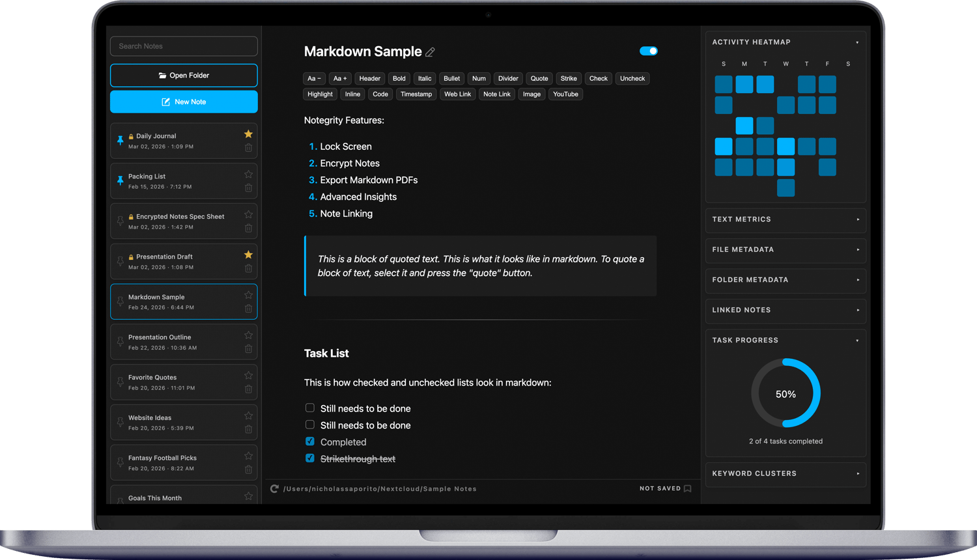Screen dimensions: 977x560
Task: Click the Search Notes field
Action: 184,46
